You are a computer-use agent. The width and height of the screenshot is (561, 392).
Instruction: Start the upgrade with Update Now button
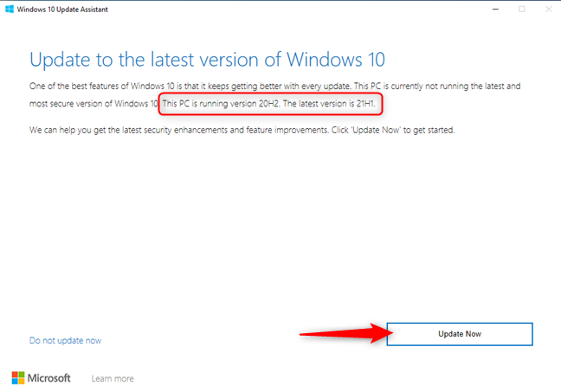click(x=460, y=334)
